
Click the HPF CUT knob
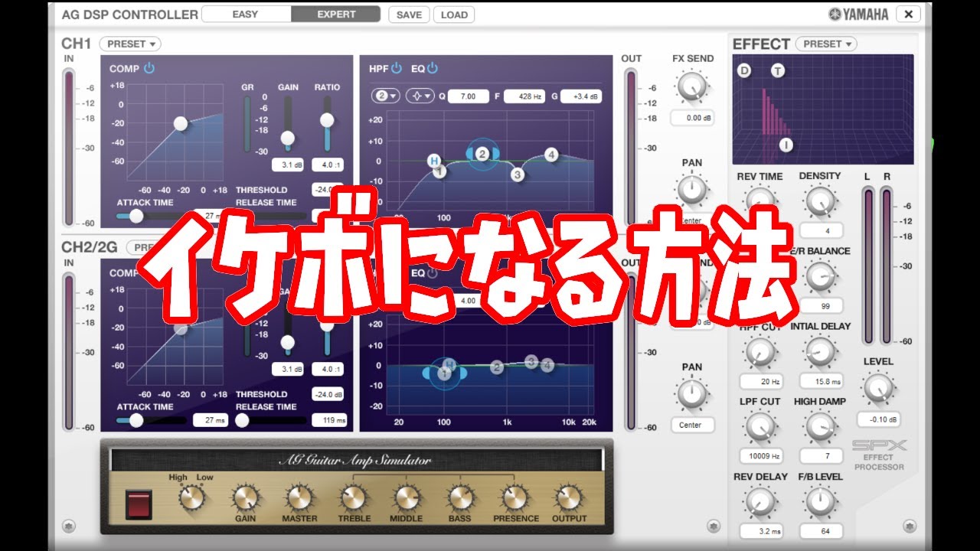[x=759, y=351]
